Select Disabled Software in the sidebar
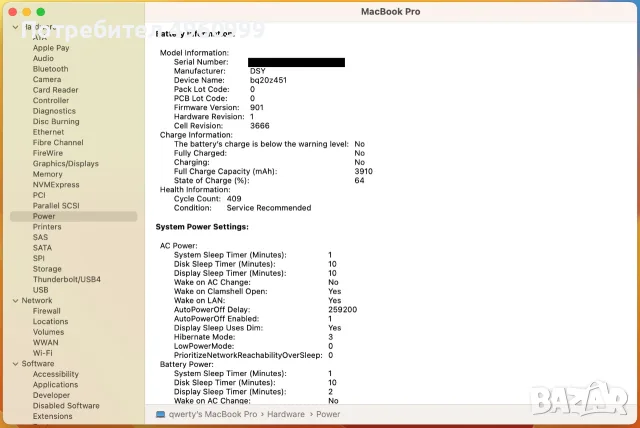 tap(66, 406)
